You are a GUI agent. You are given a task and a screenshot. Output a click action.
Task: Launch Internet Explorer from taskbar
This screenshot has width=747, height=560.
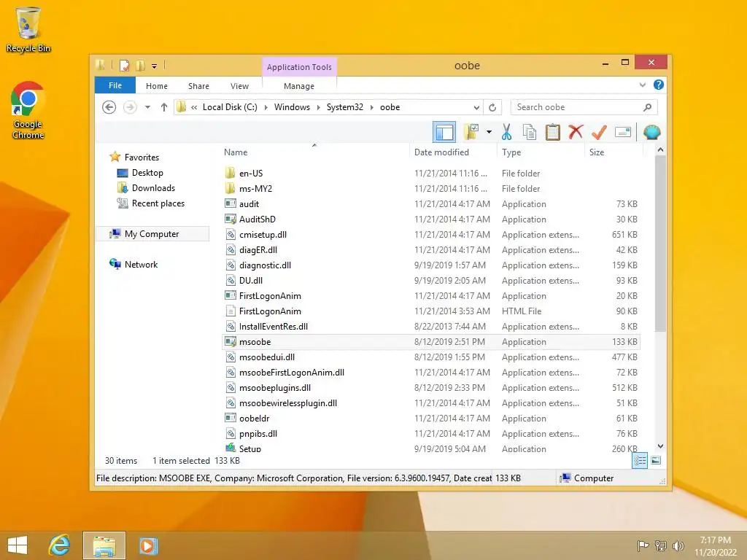click(x=60, y=545)
